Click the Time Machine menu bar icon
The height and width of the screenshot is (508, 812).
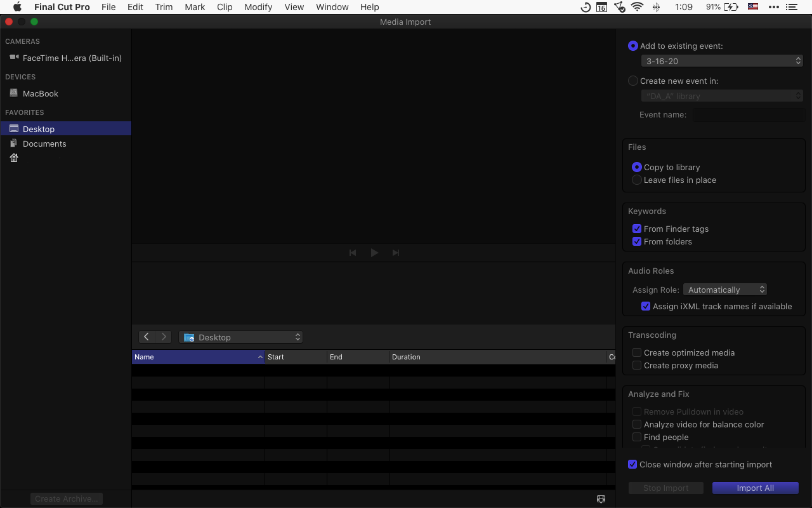click(586, 7)
